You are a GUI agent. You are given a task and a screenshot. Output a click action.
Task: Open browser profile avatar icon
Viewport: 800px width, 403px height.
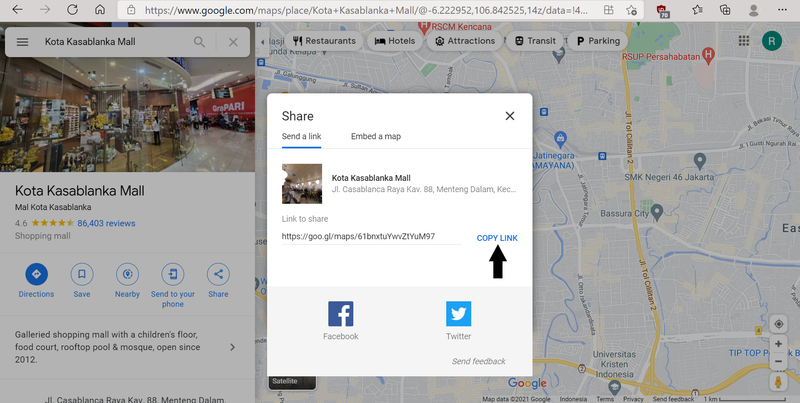click(753, 10)
